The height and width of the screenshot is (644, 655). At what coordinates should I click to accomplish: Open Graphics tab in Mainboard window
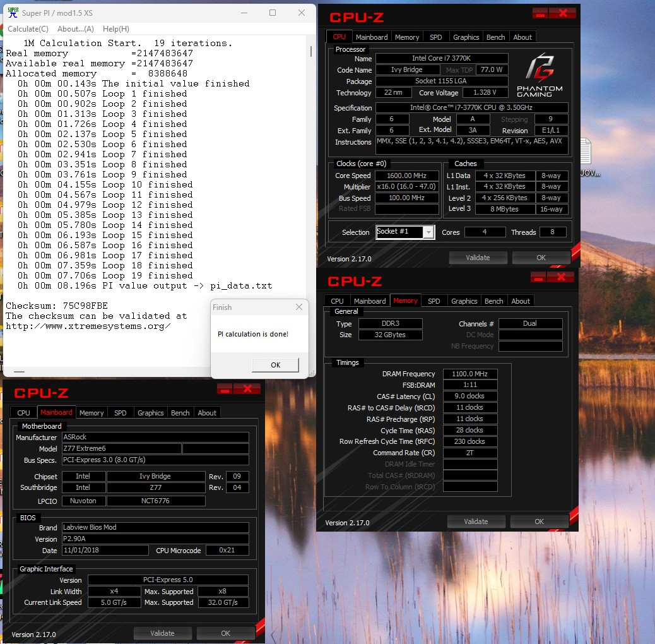(150, 413)
